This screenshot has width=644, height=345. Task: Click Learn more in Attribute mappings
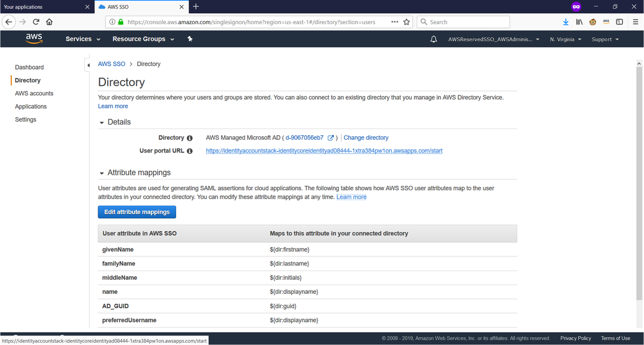pyautogui.click(x=352, y=197)
